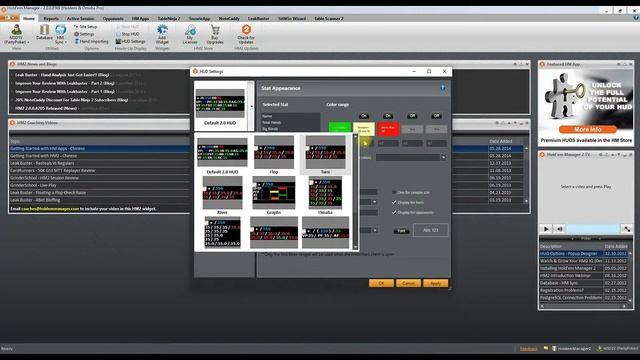Toggle first color range On switch

(x=364, y=116)
